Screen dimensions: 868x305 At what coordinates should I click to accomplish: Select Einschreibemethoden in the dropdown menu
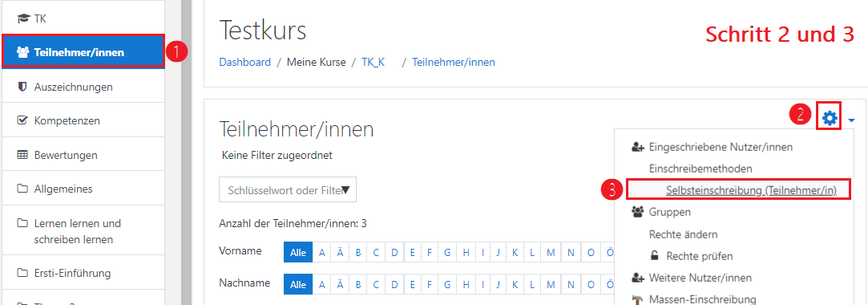coord(700,168)
